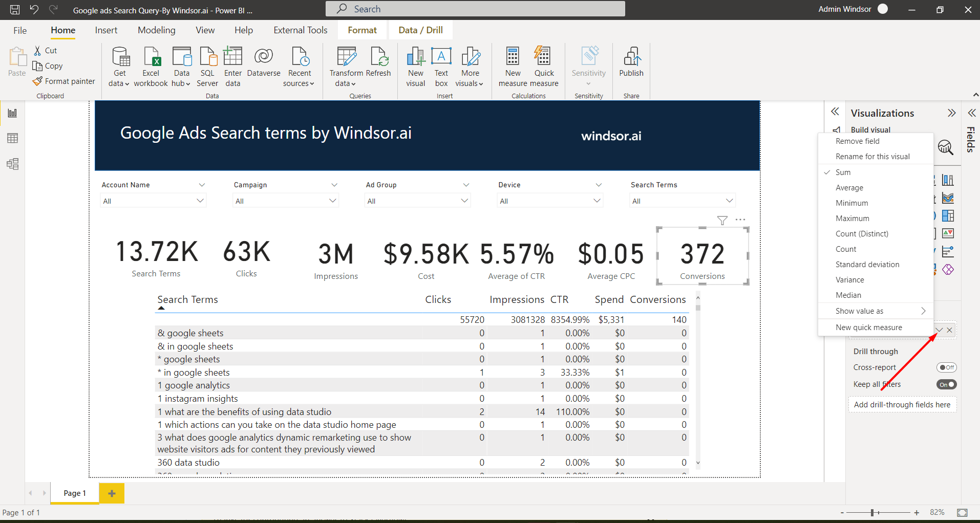980x523 pixels.
Task: Open the Data / Drill ribbon tab
Action: tap(421, 30)
